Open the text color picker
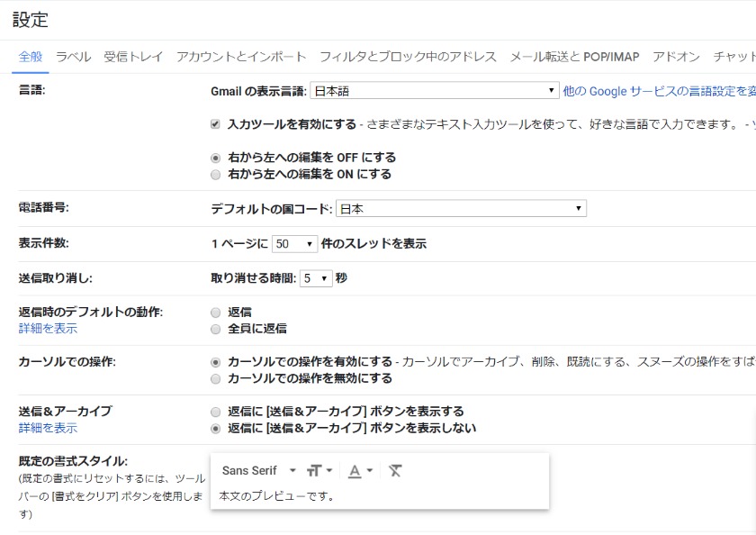The image size is (756, 535). coord(360,471)
